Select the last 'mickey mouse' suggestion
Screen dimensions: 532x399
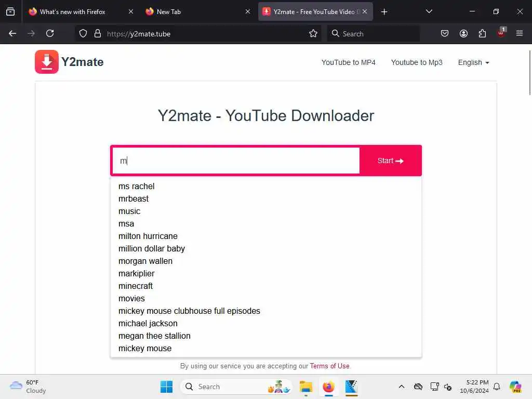[265, 349]
